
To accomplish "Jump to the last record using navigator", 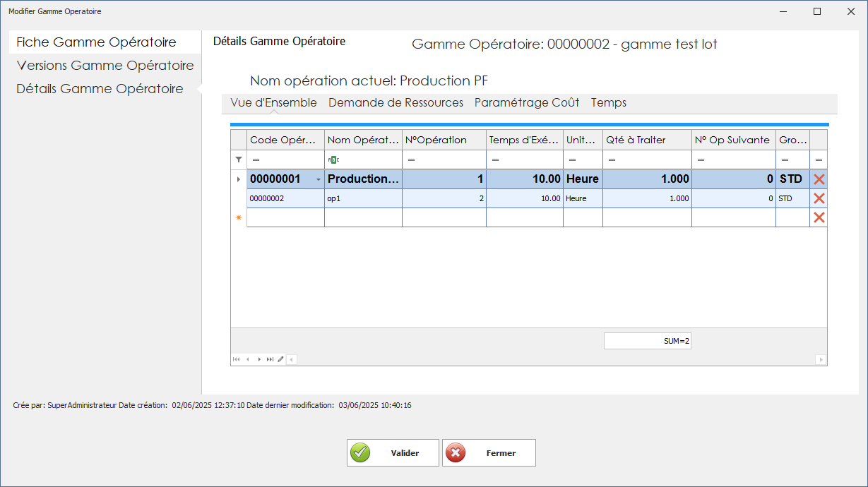I will (270, 359).
